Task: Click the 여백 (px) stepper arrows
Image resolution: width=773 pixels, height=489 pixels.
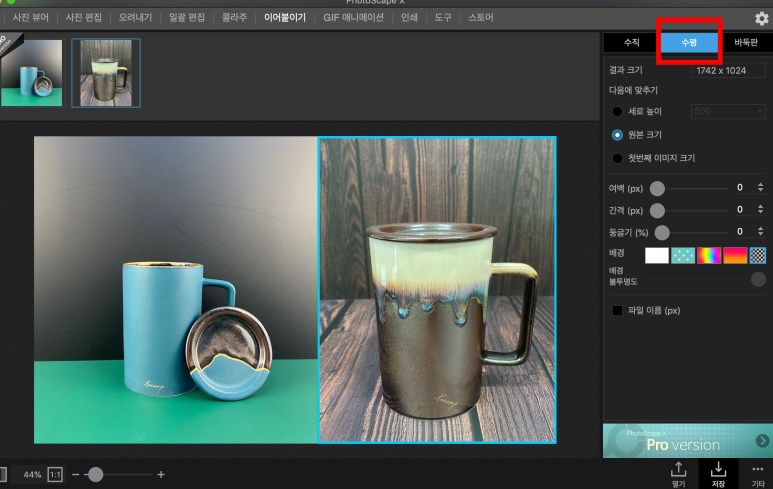Action: point(761,187)
